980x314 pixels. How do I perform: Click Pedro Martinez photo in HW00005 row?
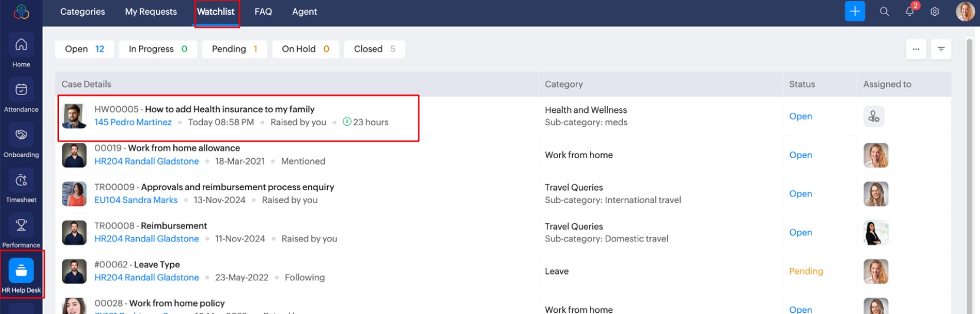click(x=74, y=116)
